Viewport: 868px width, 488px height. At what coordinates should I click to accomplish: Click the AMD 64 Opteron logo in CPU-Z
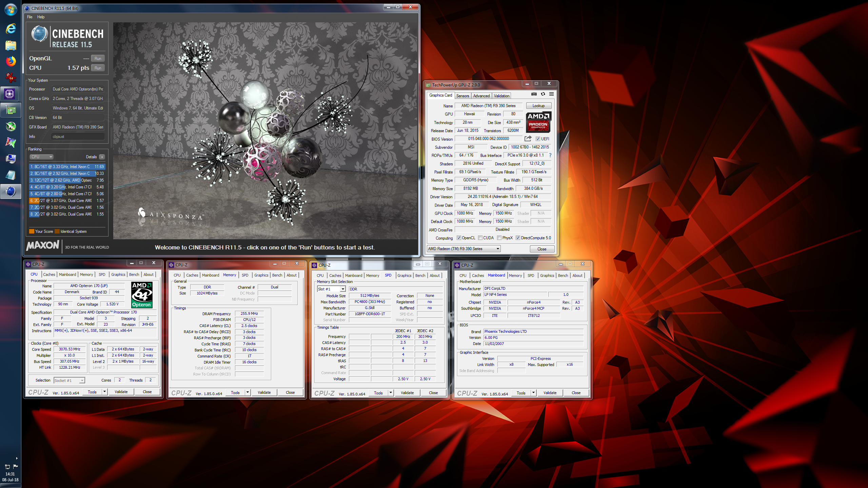[x=142, y=295]
